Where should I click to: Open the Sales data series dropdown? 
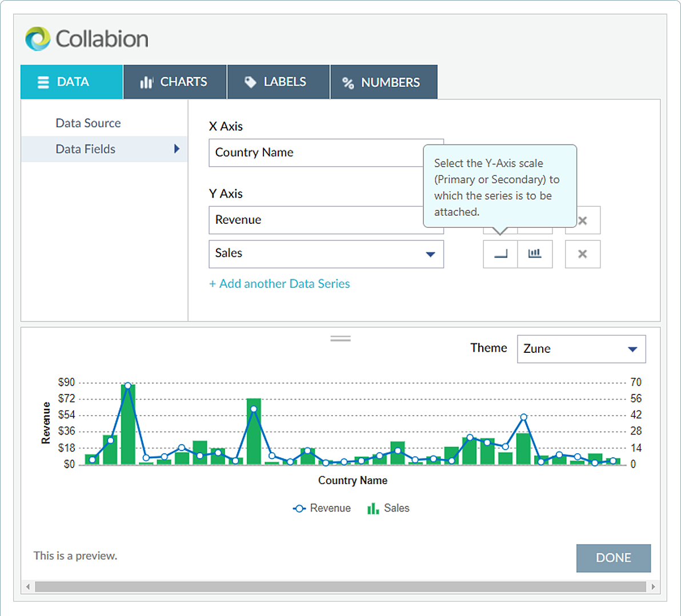tap(430, 254)
